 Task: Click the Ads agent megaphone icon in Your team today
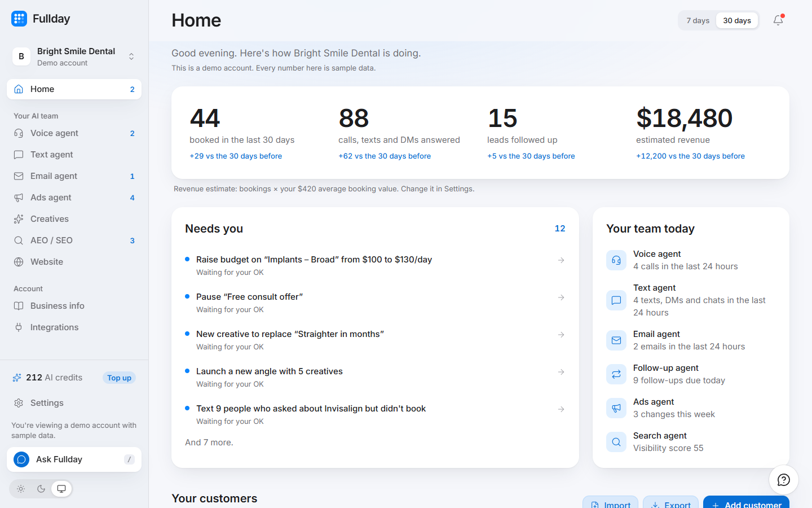616,408
